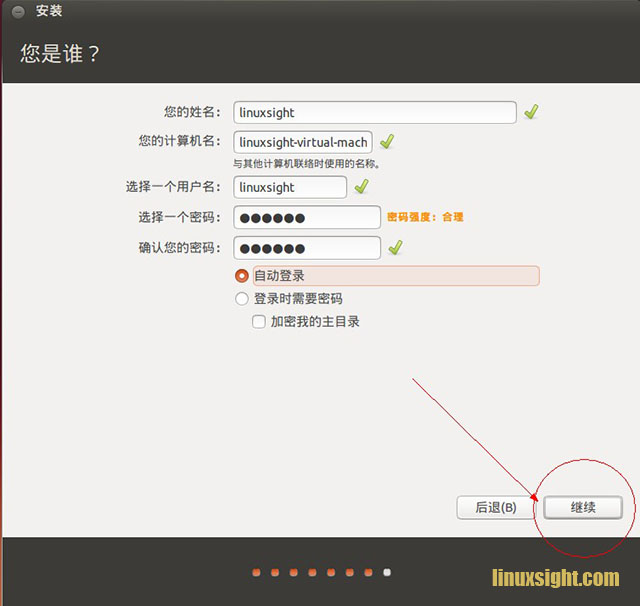Click green checkmark beside username field
The image size is (640, 606).
[x=362, y=186]
